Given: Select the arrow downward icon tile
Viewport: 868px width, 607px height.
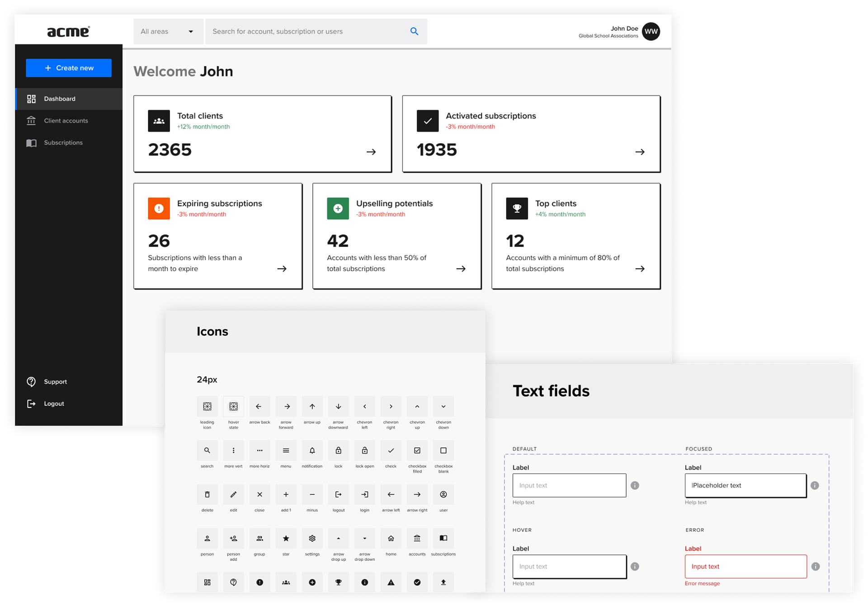Looking at the screenshot, I should pos(338,407).
